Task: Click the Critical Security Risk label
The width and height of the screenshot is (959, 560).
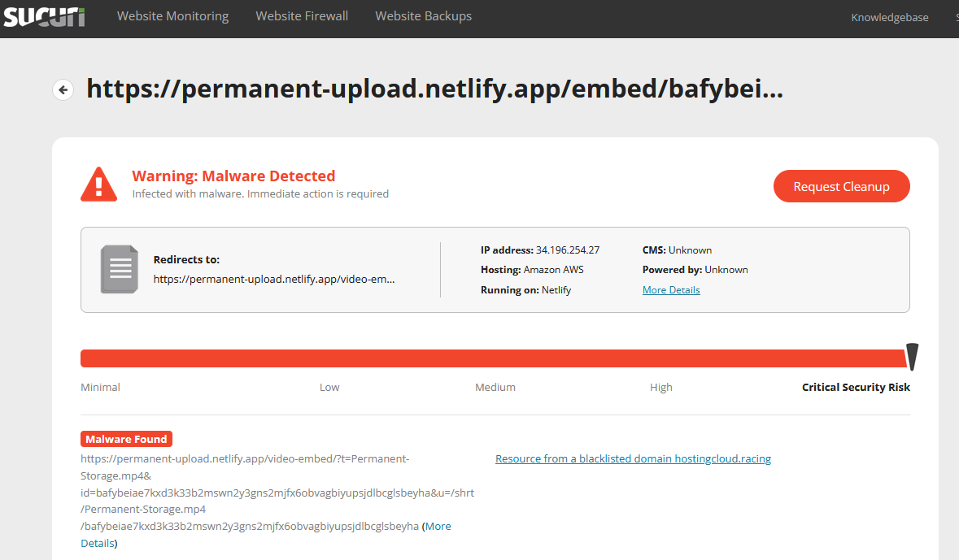Action: (856, 388)
